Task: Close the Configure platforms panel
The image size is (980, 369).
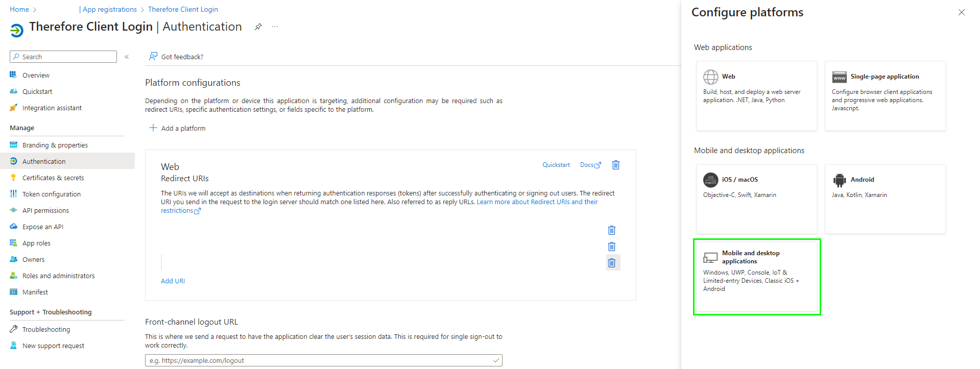Action: point(961,12)
